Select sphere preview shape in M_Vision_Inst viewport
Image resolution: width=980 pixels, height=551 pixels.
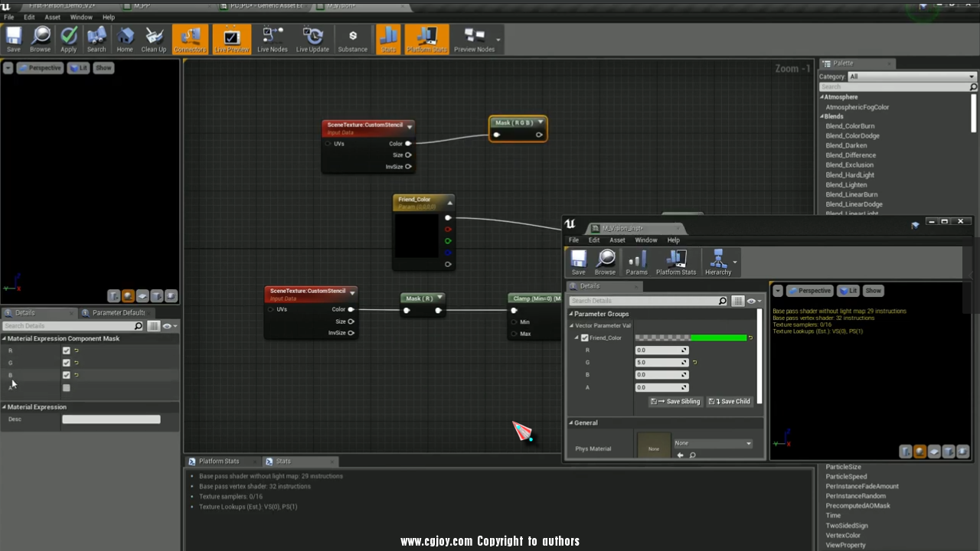920,452
